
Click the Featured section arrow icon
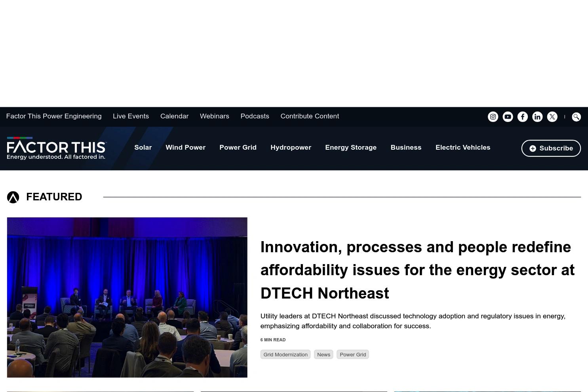pyautogui.click(x=13, y=197)
